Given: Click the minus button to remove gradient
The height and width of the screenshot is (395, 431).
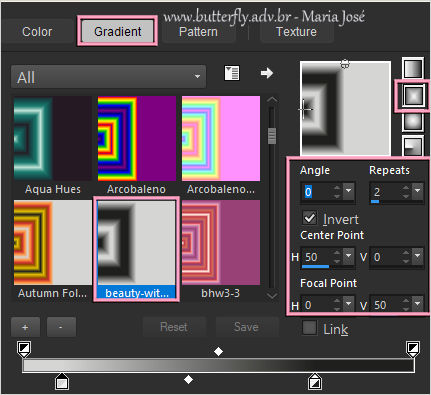Looking at the screenshot, I should tap(61, 327).
